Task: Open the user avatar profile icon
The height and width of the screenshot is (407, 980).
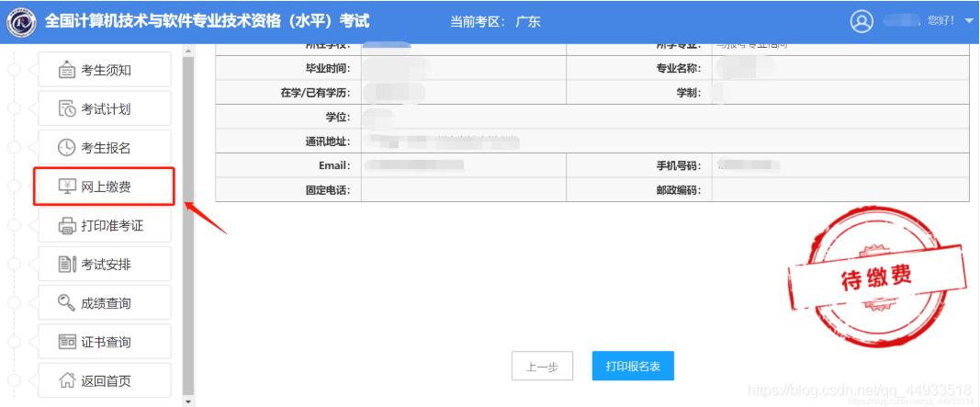Action: tap(862, 21)
